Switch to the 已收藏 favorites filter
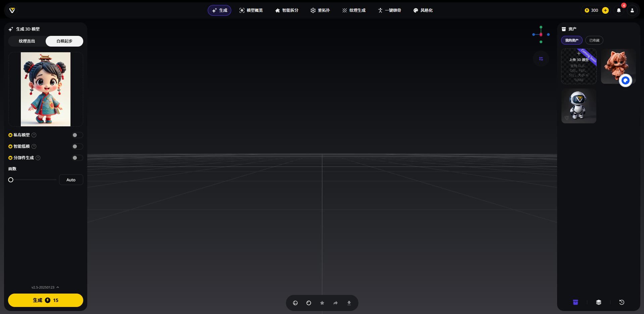Image resolution: width=644 pixels, height=314 pixels. click(x=594, y=41)
